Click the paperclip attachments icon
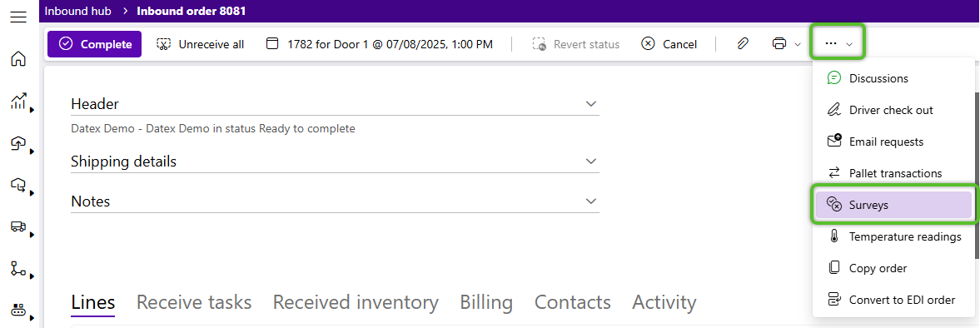Image resolution: width=980 pixels, height=328 pixels. (743, 44)
